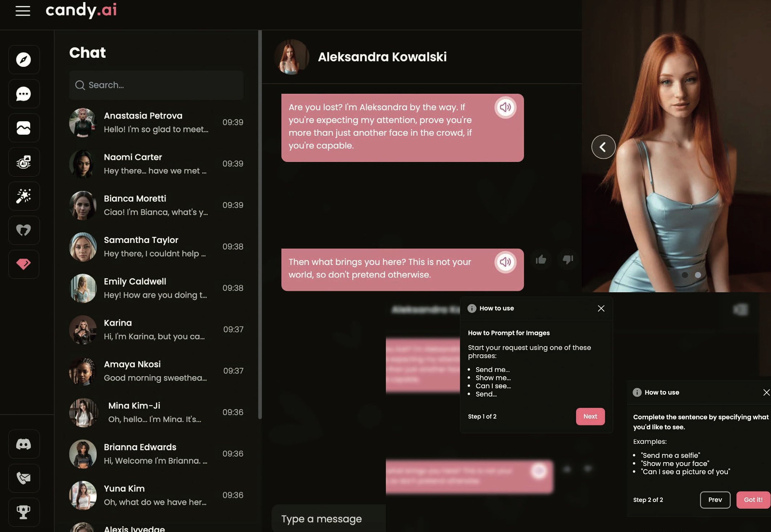Click the chat Search field
The height and width of the screenshot is (532, 771).
(156, 85)
